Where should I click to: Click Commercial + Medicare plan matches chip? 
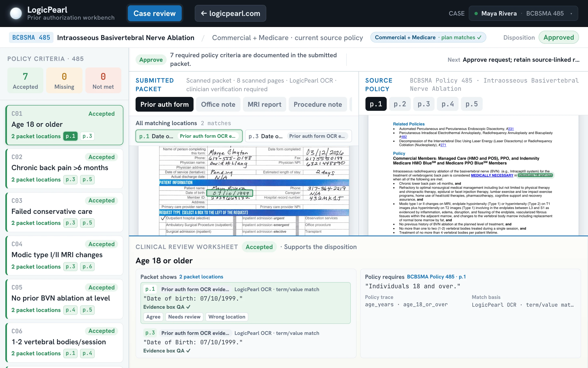428,37
